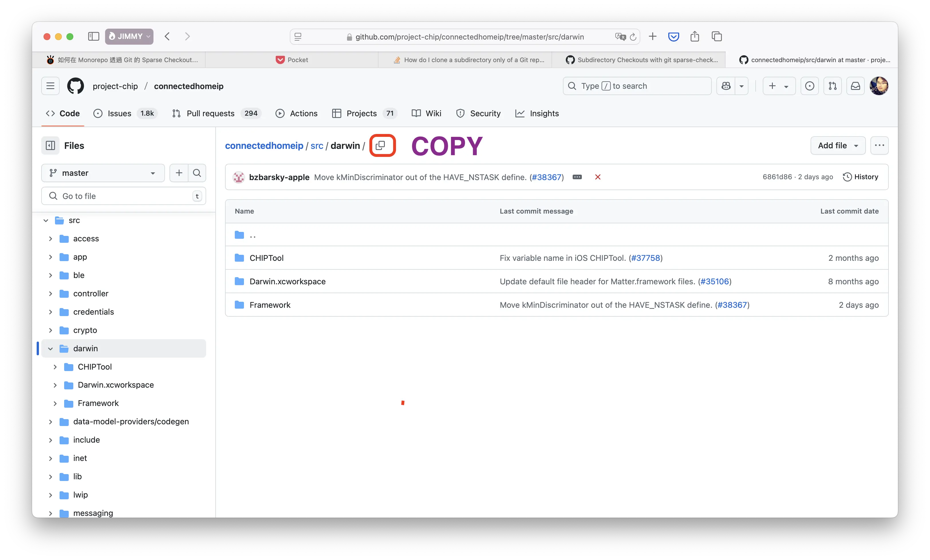Open the GitHub home logo
Screen dimensions: 930x560
coord(76,86)
